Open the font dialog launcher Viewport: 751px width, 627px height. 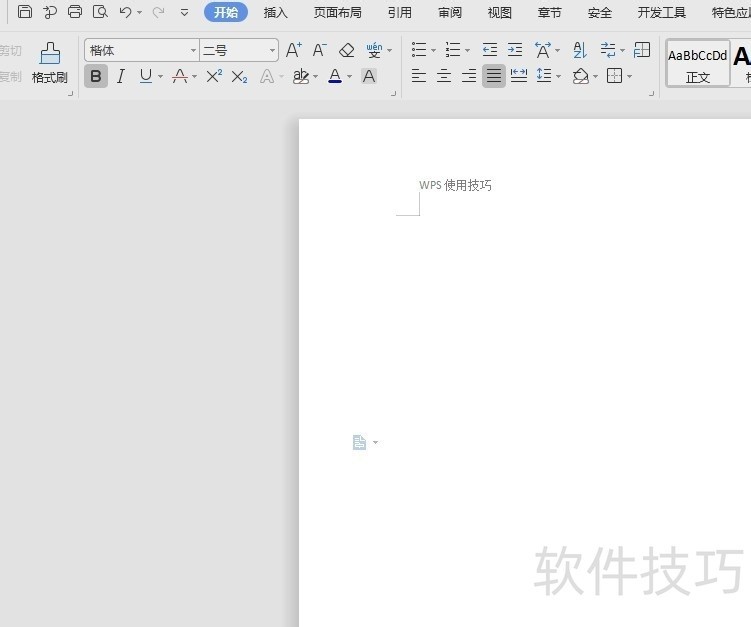coord(393,94)
